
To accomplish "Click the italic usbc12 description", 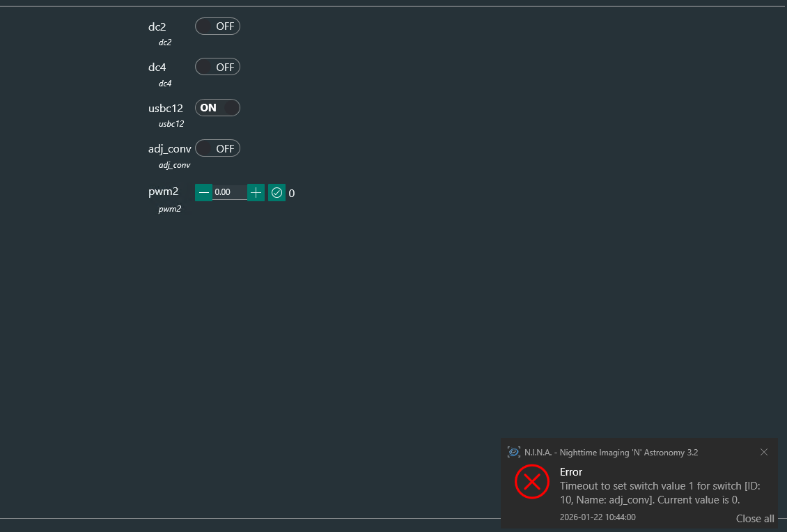I will (171, 124).
